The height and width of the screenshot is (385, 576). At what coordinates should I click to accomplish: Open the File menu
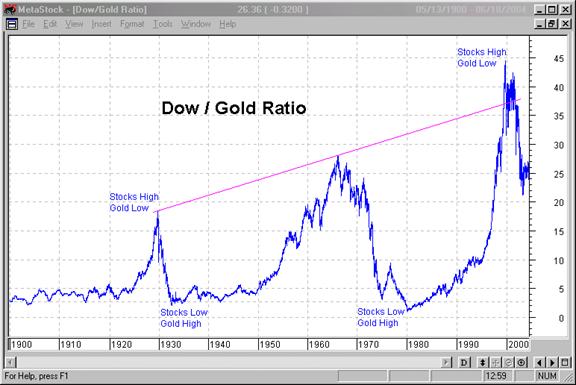pos(29,24)
